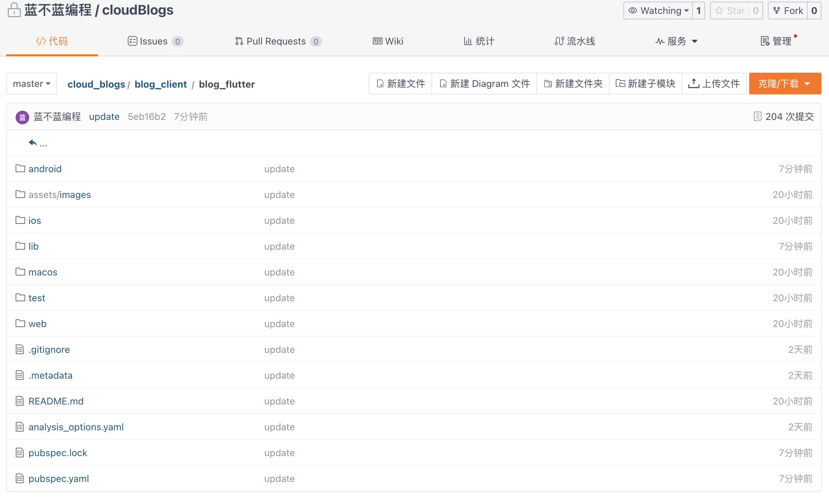Image resolution: width=829 pixels, height=504 pixels.
Task: Click the Star button
Action: click(x=730, y=11)
